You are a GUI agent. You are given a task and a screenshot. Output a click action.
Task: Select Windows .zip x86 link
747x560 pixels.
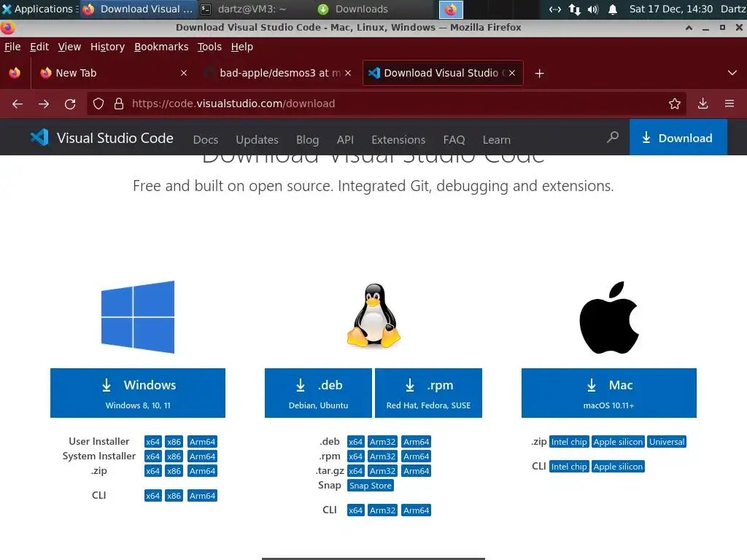click(174, 471)
